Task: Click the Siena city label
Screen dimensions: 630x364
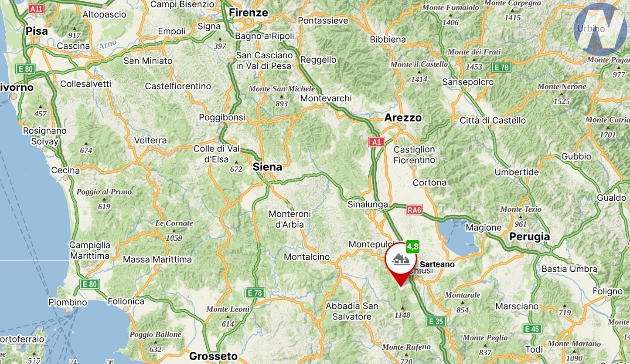Action: click(267, 167)
